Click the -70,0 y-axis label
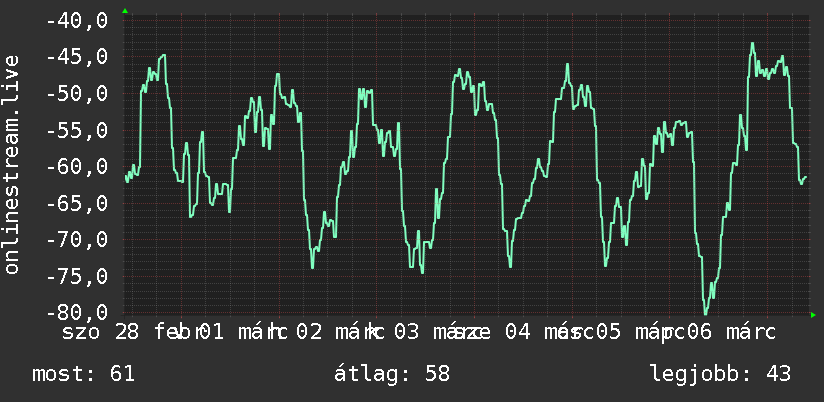The image size is (824, 402). pos(77,240)
